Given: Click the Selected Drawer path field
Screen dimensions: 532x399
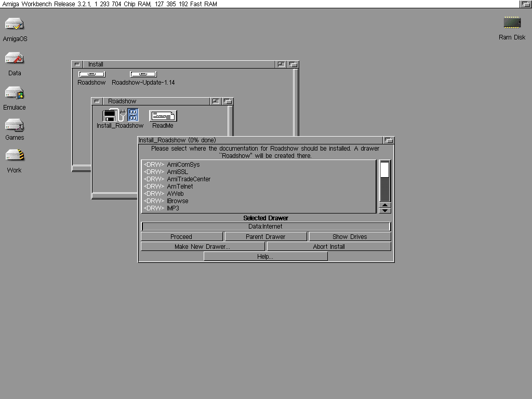Looking at the screenshot, I should pyautogui.click(x=265, y=227).
